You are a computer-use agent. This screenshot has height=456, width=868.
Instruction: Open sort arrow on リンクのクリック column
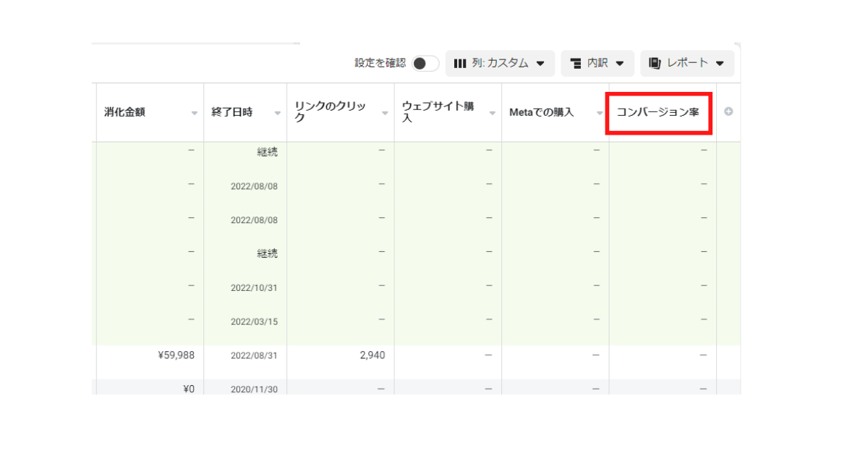point(385,114)
